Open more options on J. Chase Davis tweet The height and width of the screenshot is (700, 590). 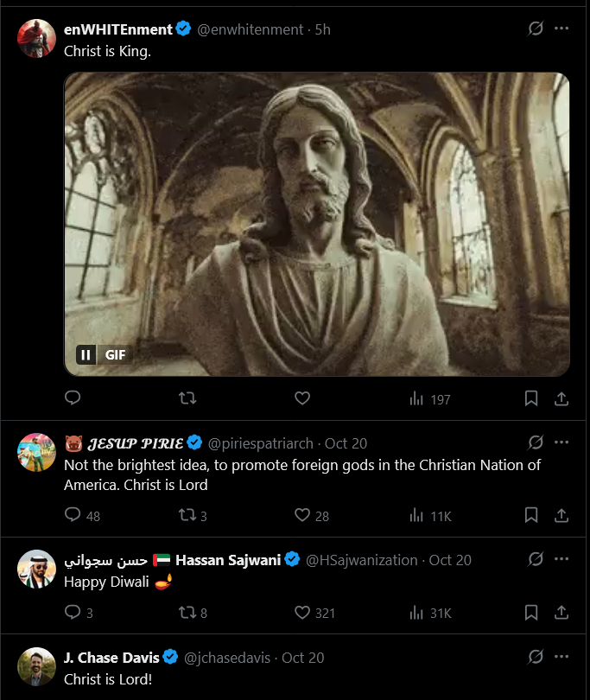pyautogui.click(x=561, y=657)
